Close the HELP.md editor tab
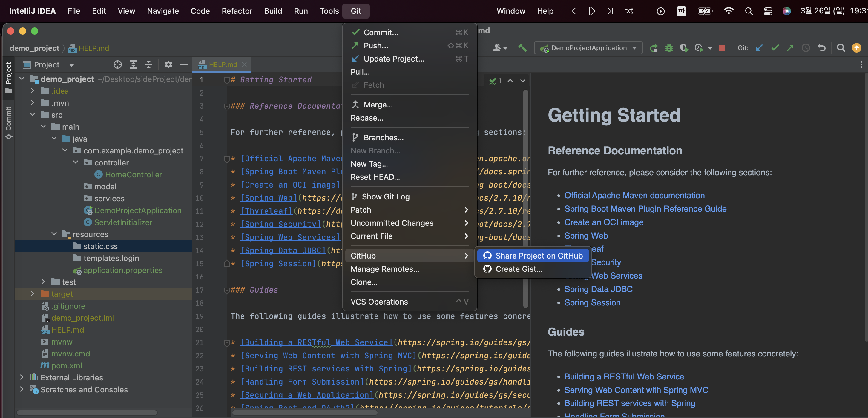 [x=244, y=64]
